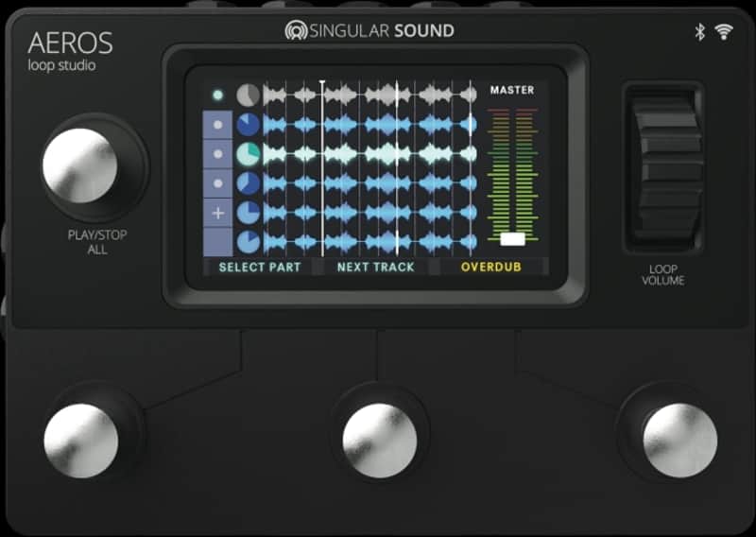This screenshot has height=537, width=756.
Task: Tap the Bluetooth icon
Action: coord(699,32)
